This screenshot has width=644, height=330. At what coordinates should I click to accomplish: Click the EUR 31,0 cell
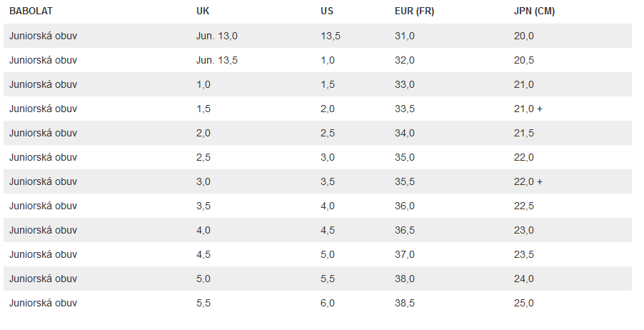coord(405,36)
